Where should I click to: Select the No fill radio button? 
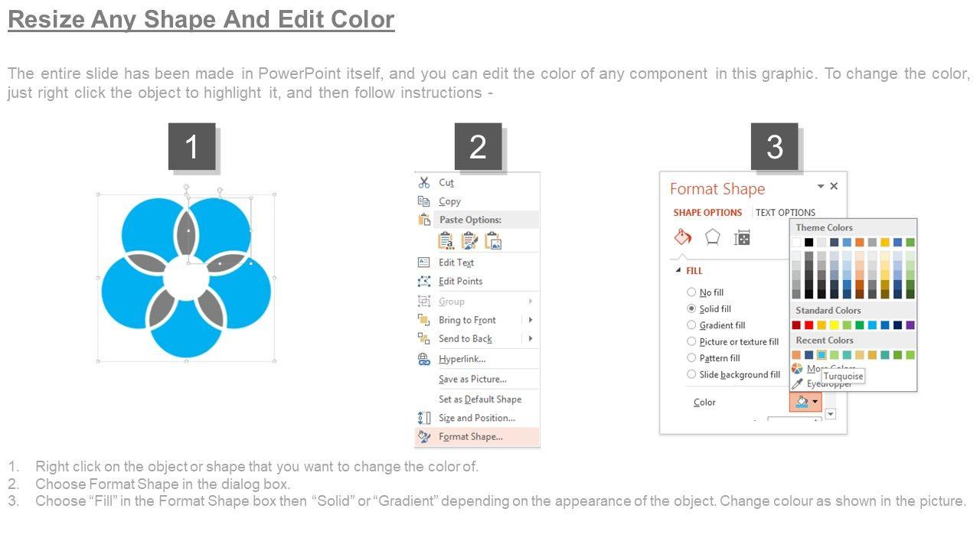(x=691, y=292)
